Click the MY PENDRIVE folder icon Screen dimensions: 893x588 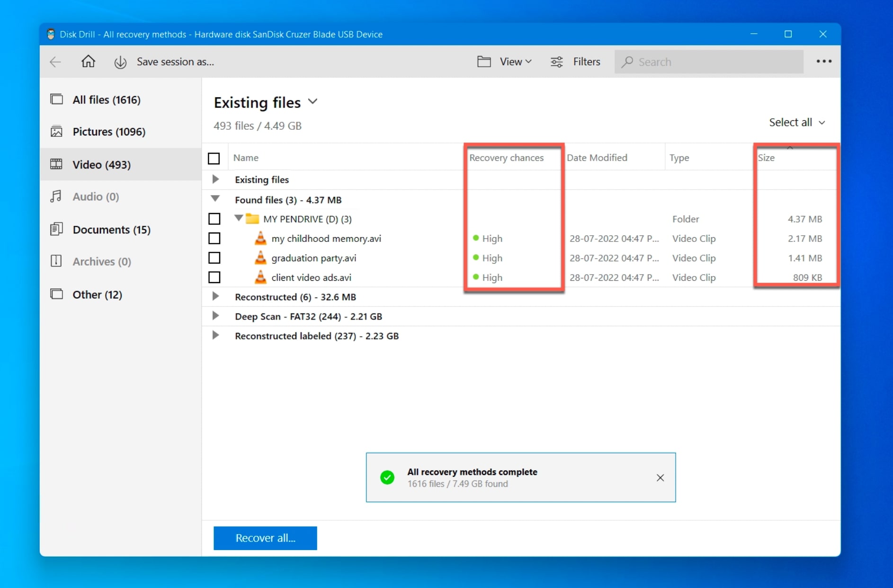click(252, 219)
